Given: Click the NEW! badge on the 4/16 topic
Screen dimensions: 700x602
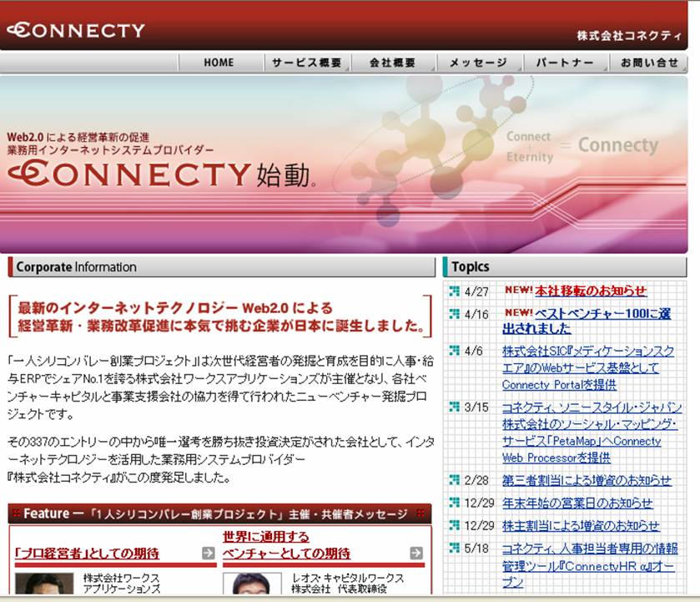Looking at the screenshot, I should click(x=519, y=312).
